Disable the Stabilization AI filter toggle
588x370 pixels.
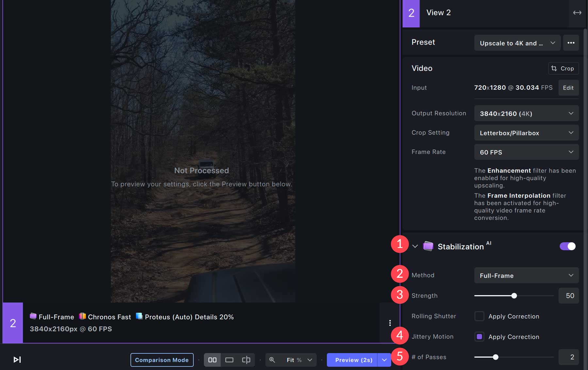pos(567,246)
